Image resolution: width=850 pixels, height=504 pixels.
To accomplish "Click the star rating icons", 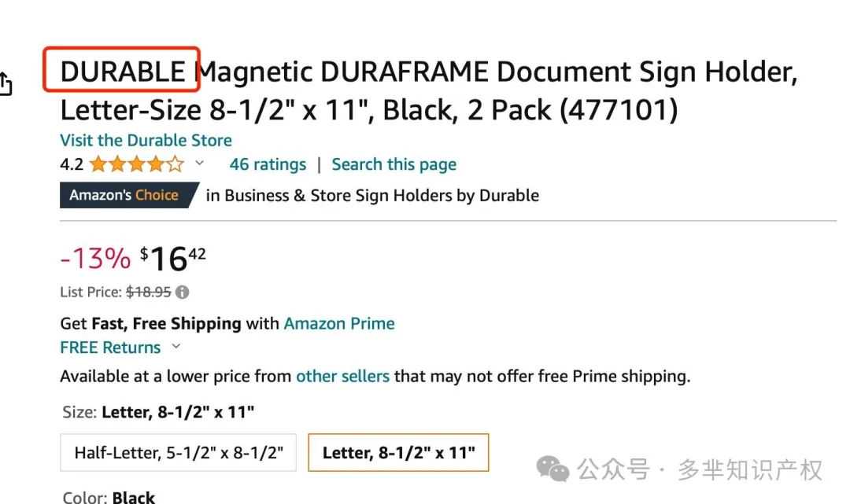I will click(137, 164).
